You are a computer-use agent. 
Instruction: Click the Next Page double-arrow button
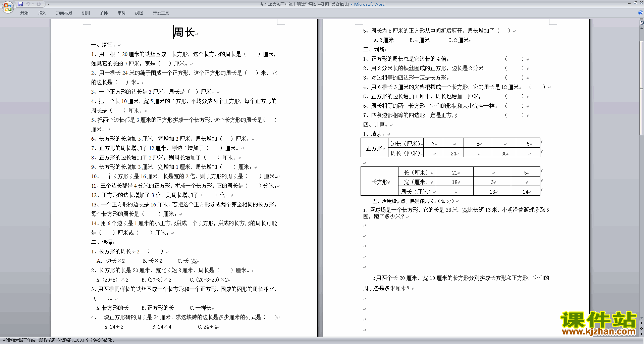642,334
